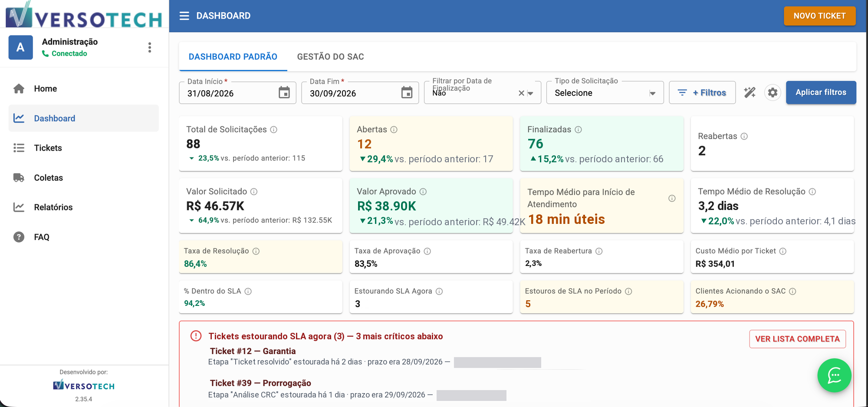
Task: Select Dashboard in the sidebar
Action: click(84, 118)
